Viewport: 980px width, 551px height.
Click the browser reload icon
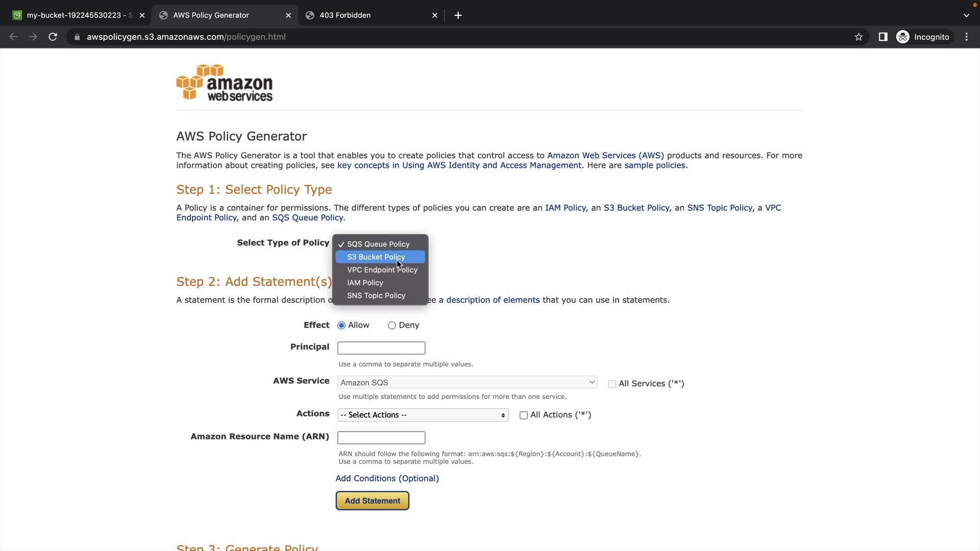click(53, 37)
